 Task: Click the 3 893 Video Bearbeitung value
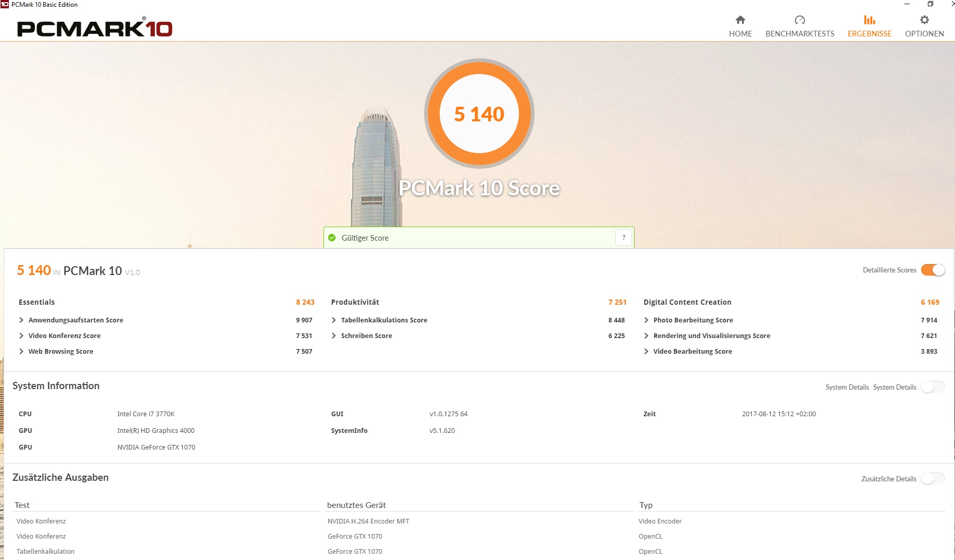coord(929,352)
